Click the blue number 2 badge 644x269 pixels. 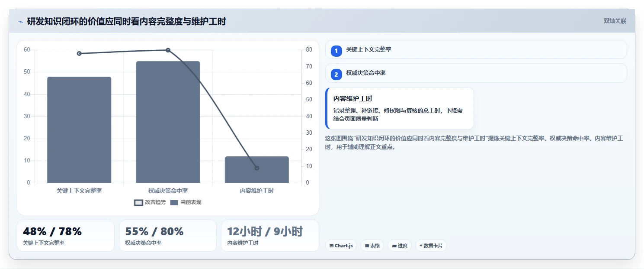[336, 74]
